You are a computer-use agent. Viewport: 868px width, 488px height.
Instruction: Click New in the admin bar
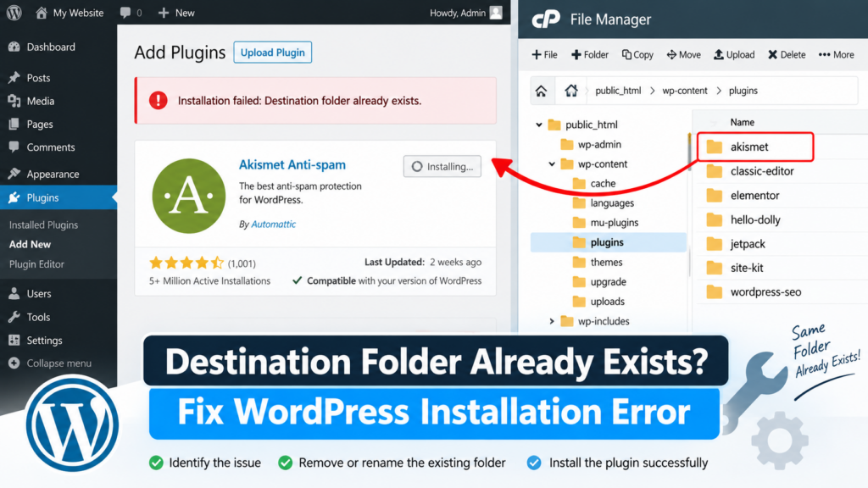[x=176, y=13]
